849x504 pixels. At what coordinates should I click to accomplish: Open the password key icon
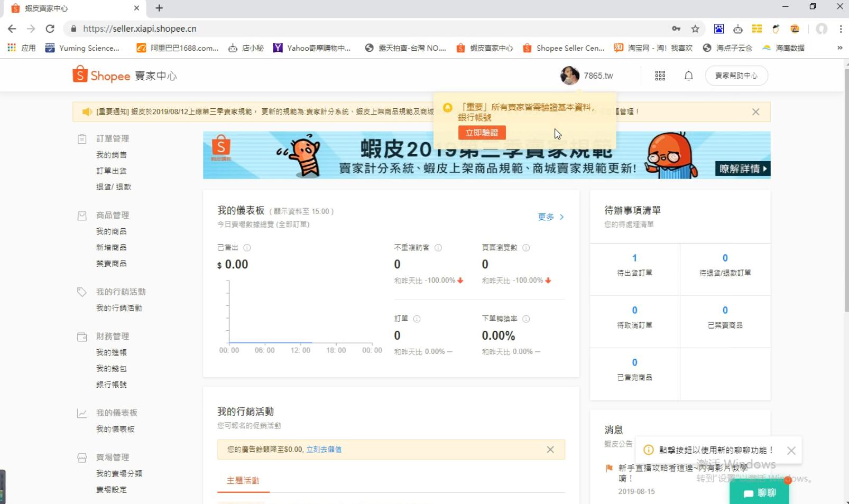[676, 29]
